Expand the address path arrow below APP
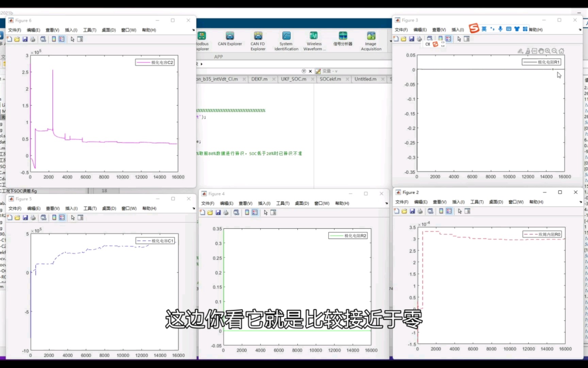The height and width of the screenshot is (368, 588). click(201, 64)
